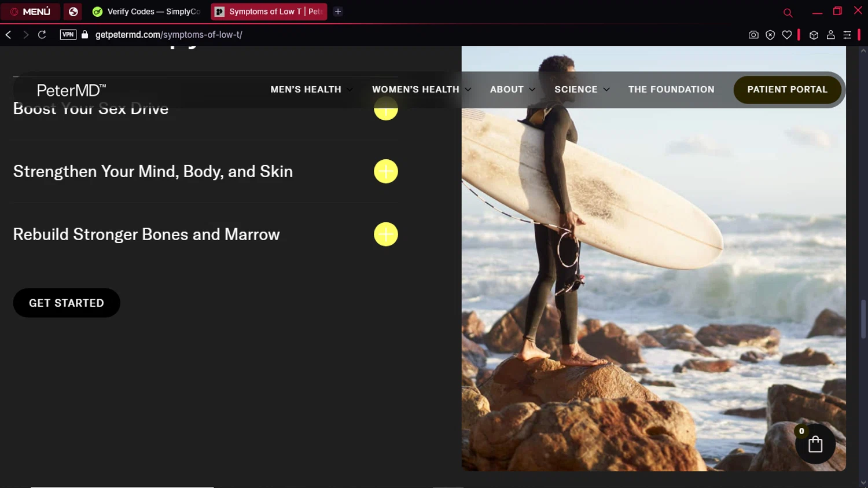
Task: Click the getpetermd.com address bar
Action: pyautogui.click(x=168, y=35)
